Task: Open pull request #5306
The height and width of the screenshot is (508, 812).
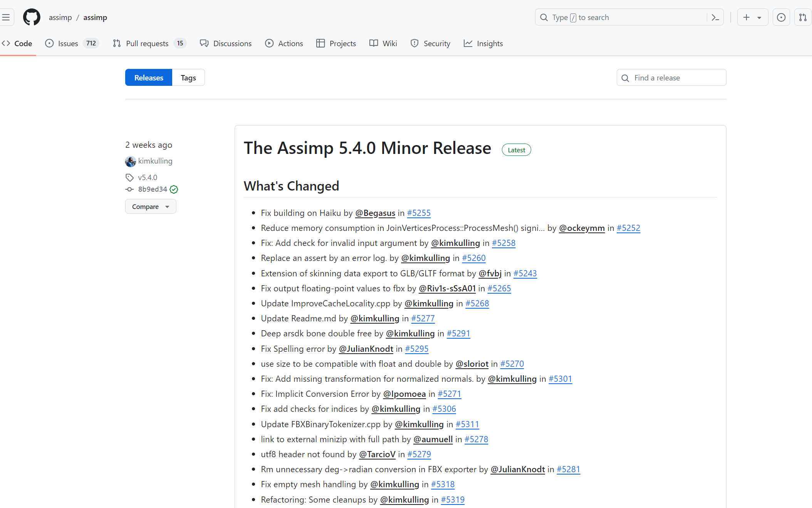Action: [x=444, y=409]
